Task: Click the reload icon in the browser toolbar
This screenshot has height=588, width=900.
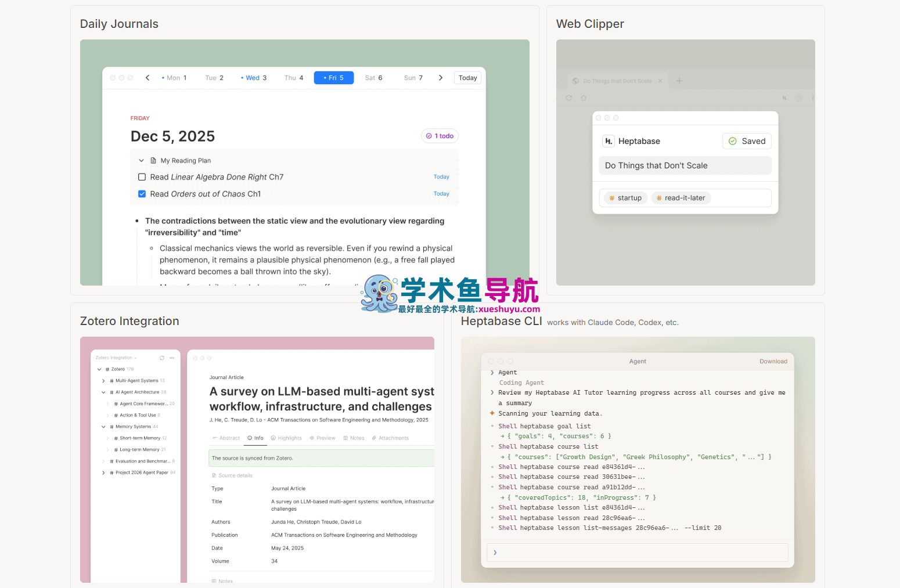Action: (569, 98)
